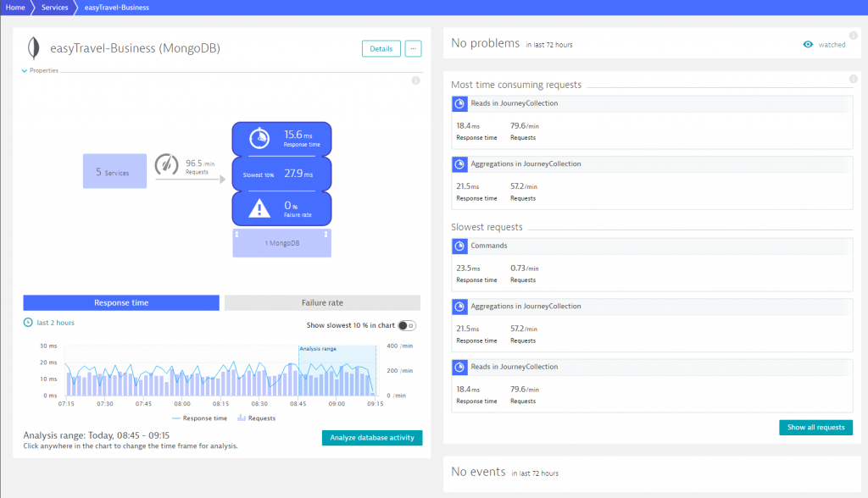The height and width of the screenshot is (498, 868).
Task: Expand the Properties section chevron
Action: 25,71
